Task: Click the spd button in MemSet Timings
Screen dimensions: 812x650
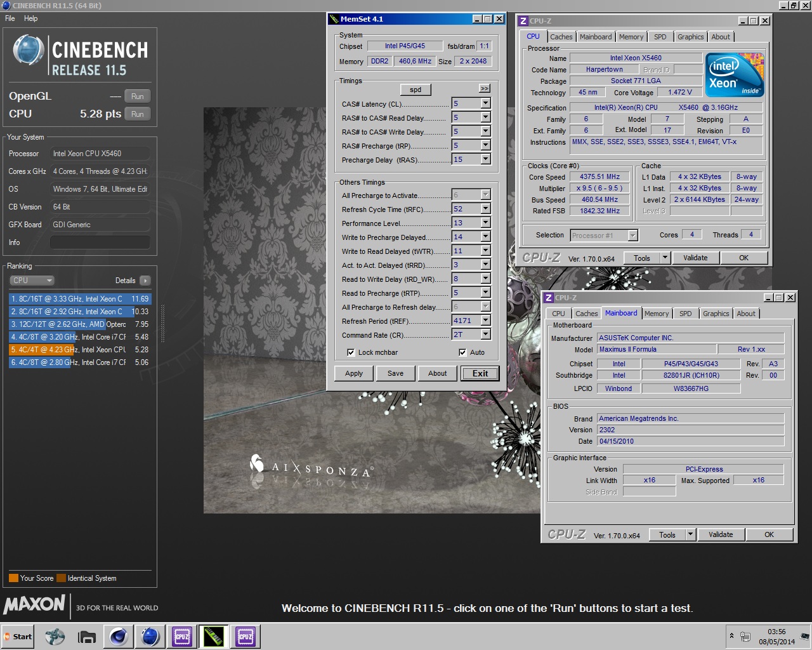Action: pos(416,90)
